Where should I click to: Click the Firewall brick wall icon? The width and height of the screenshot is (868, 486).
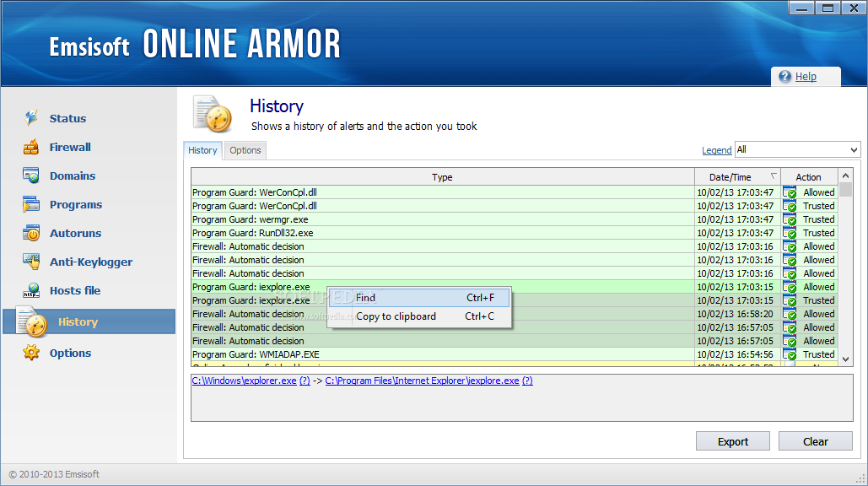[x=31, y=147]
